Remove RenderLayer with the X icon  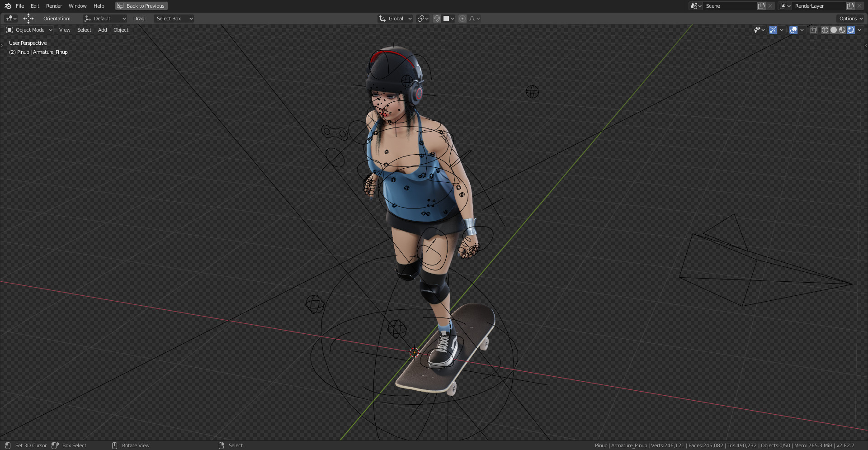coord(859,6)
